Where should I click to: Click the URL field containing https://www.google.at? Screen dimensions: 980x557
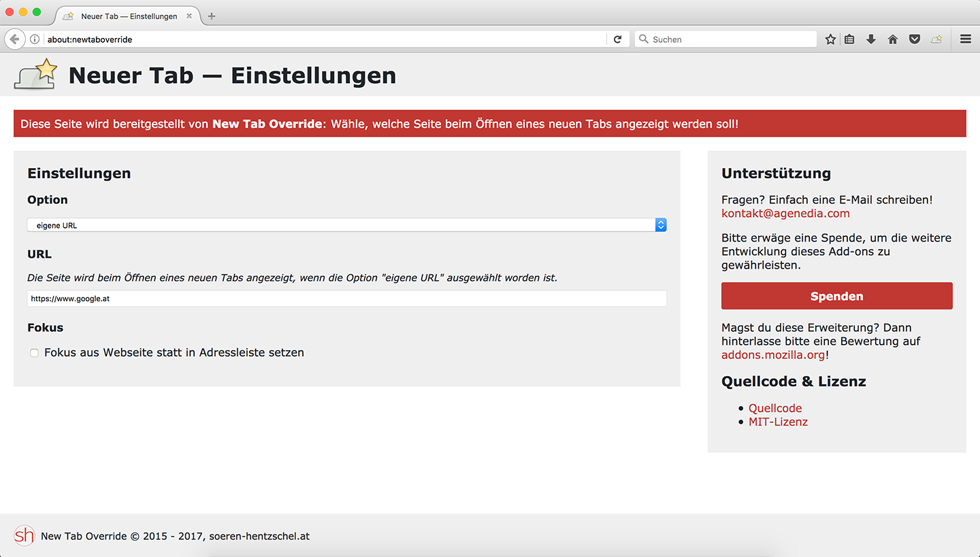pyautogui.click(x=346, y=299)
